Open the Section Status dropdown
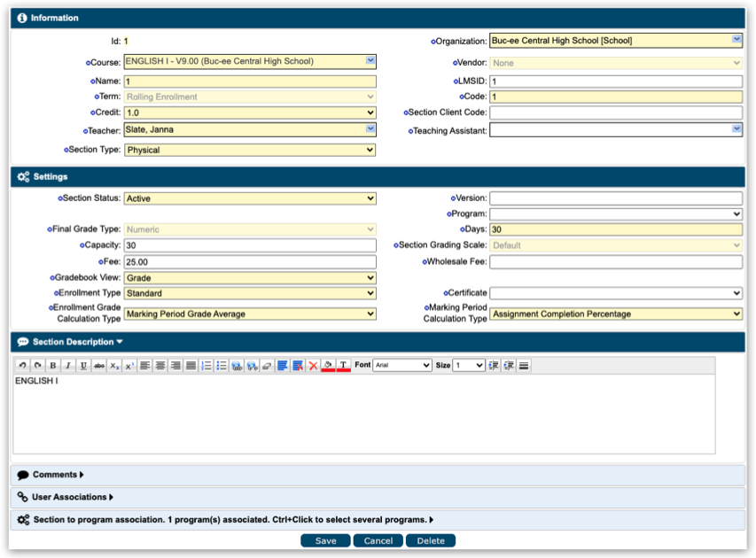756x558 pixels. click(x=250, y=198)
